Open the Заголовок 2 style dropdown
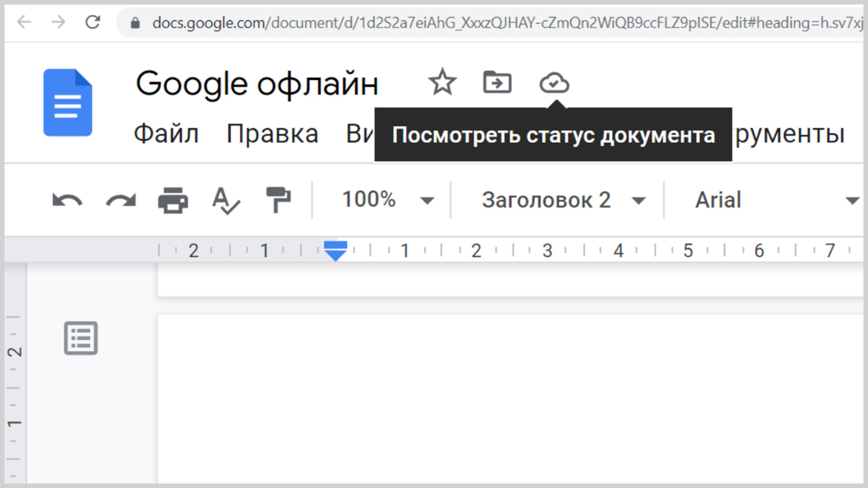868x488 pixels. pos(563,200)
